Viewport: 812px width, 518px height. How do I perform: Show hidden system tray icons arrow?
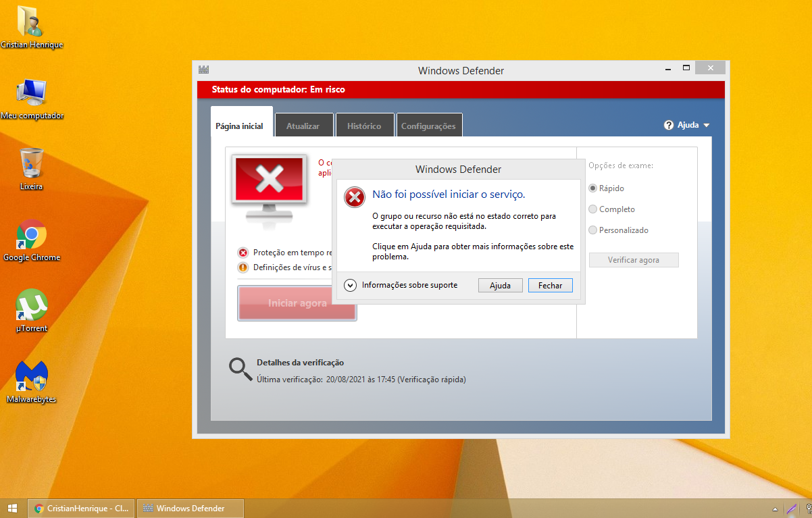click(775, 509)
